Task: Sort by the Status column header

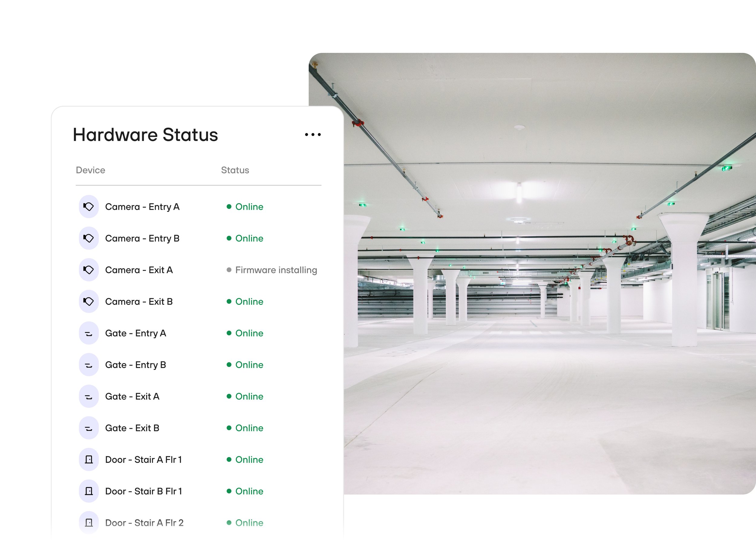Action: click(235, 170)
